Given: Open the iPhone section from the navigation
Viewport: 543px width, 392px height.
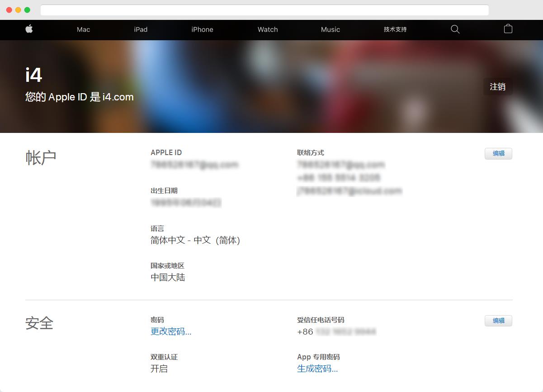Looking at the screenshot, I should click(202, 29).
